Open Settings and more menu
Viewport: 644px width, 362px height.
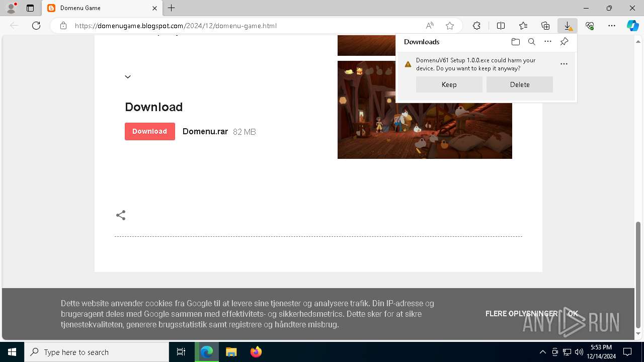[612, 26]
